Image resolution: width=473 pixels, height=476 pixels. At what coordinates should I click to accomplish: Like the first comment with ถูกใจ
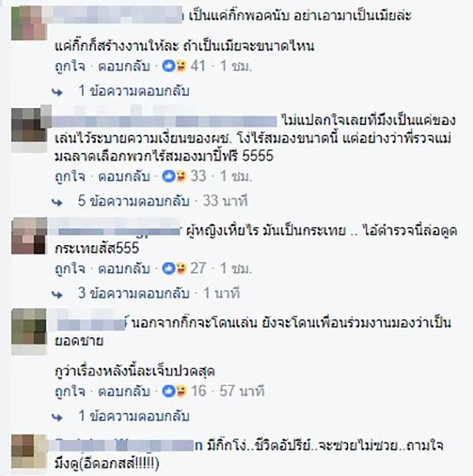click(x=70, y=66)
